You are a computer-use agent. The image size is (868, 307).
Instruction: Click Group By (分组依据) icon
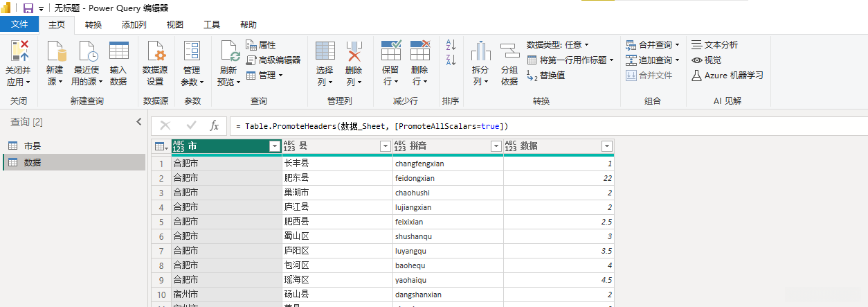tap(509, 51)
